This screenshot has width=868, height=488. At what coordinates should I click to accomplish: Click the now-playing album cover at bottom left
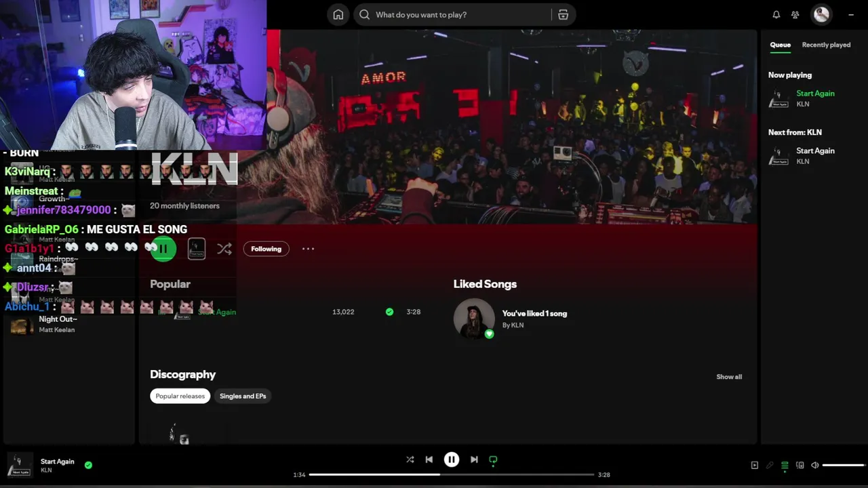tap(19, 465)
